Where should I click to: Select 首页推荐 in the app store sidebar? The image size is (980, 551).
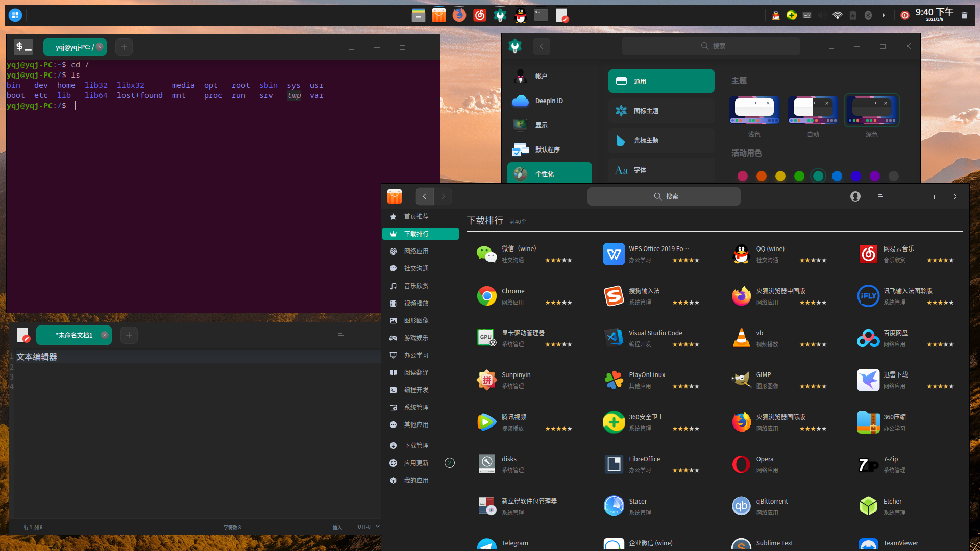(421, 216)
